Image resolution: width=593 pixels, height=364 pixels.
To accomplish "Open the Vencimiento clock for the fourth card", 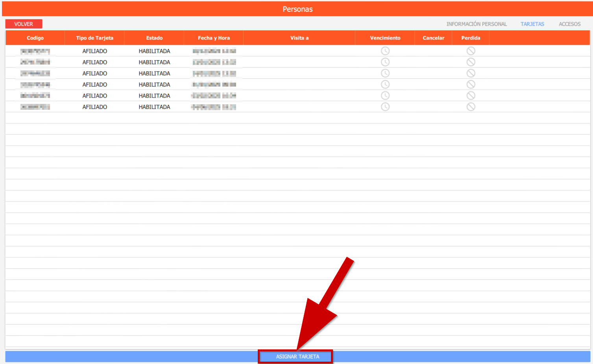I will [x=385, y=84].
